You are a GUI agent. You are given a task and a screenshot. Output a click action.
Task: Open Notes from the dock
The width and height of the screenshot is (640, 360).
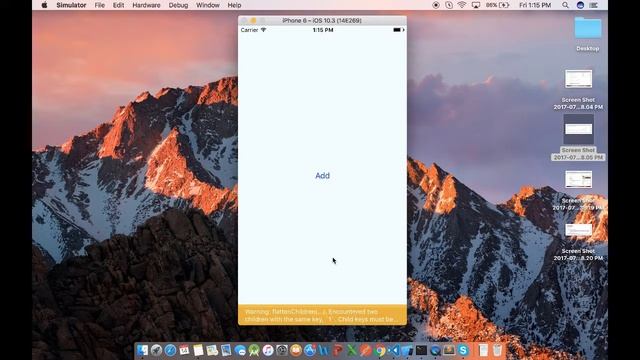point(198,350)
